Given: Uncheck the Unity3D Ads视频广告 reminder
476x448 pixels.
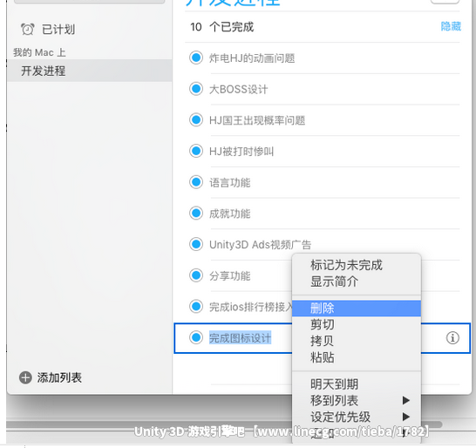Looking at the screenshot, I should tap(196, 244).
